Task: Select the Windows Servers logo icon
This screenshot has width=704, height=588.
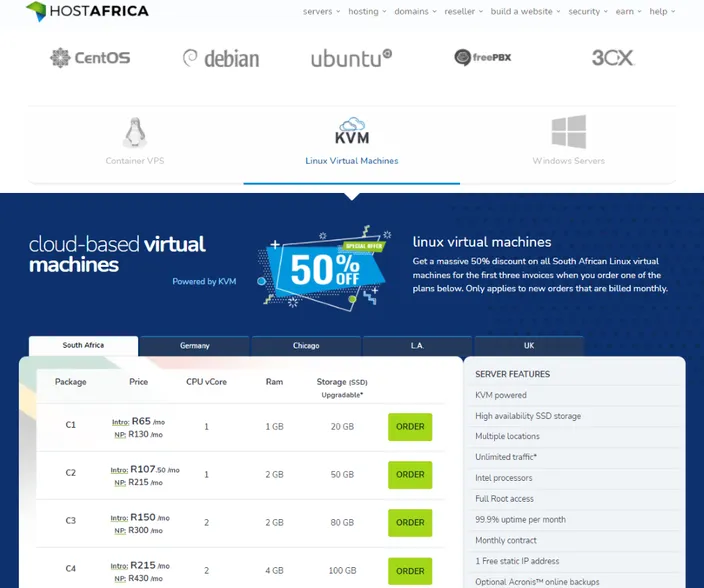Action: coord(568,132)
